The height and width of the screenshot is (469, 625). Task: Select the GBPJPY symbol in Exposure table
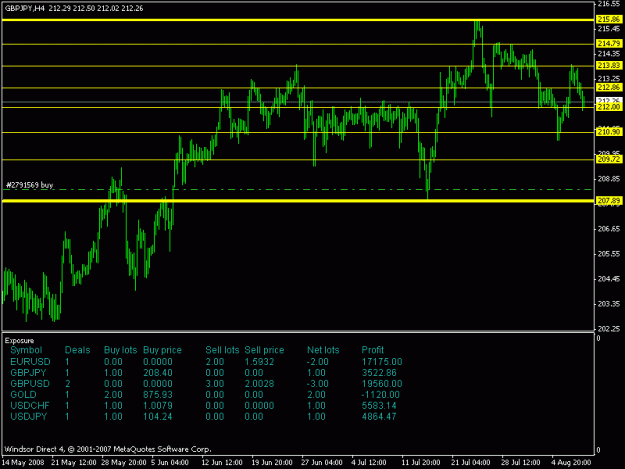(28, 373)
